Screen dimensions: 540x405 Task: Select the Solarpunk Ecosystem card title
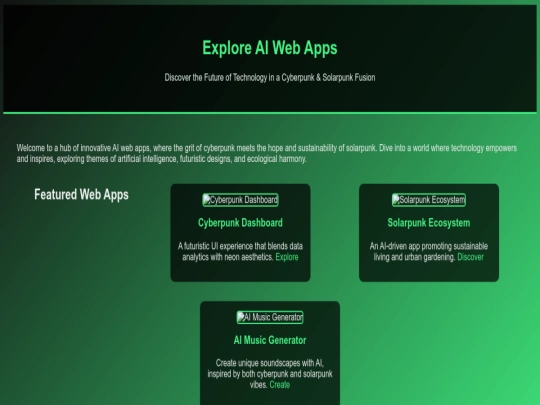coord(429,223)
